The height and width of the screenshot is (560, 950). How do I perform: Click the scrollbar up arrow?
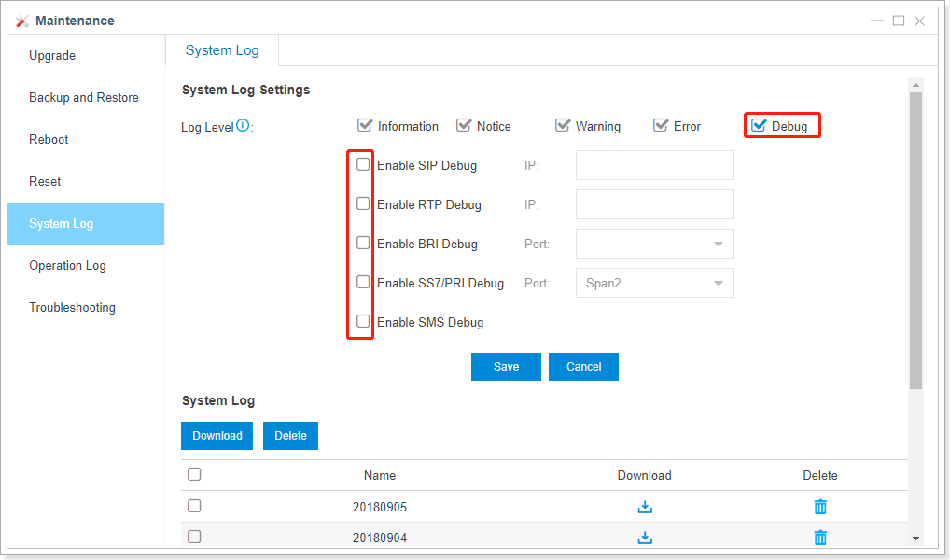[x=915, y=85]
